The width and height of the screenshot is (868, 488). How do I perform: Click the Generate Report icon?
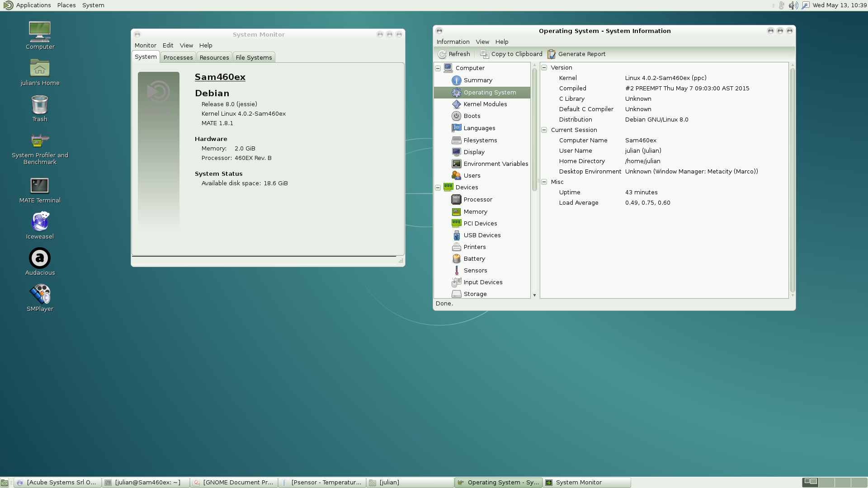point(552,54)
